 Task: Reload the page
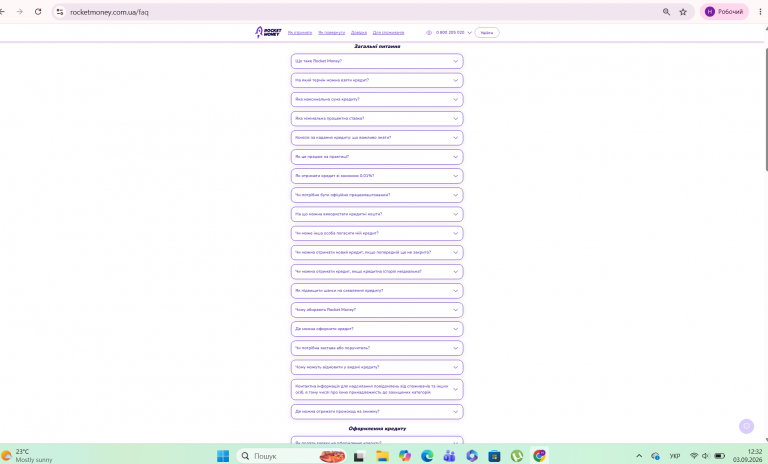(38, 12)
